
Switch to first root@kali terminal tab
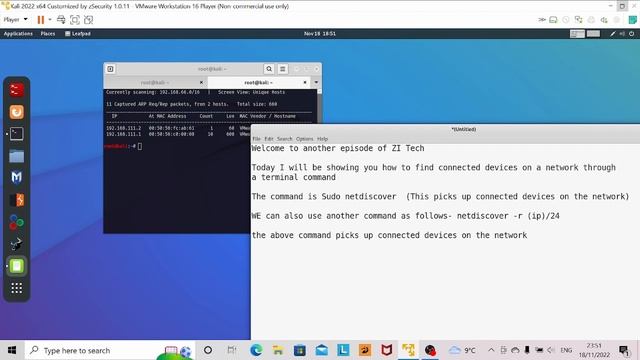click(x=154, y=82)
